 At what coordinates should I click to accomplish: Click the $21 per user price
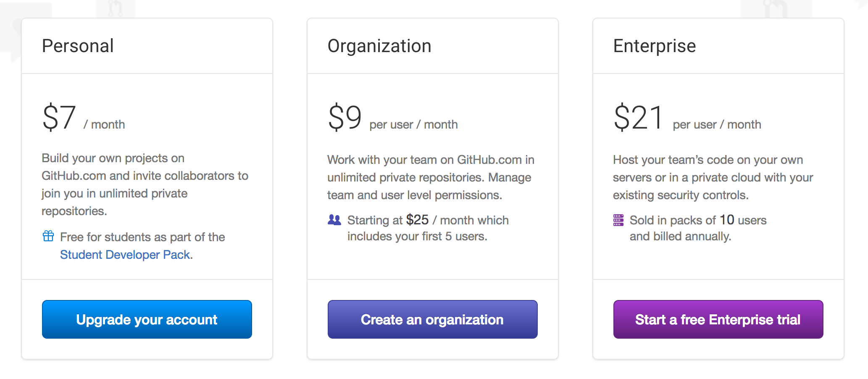(687, 117)
